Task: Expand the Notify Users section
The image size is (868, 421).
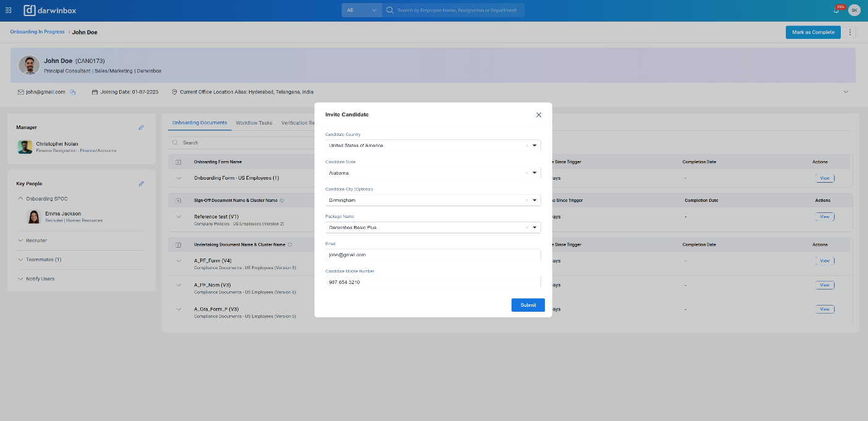Action: click(20, 279)
